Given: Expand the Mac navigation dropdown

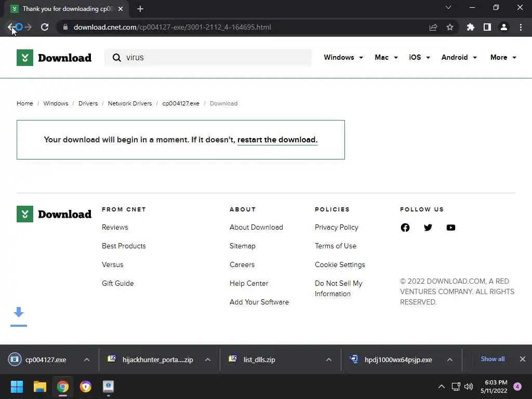Looking at the screenshot, I should [x=386, y=57].
